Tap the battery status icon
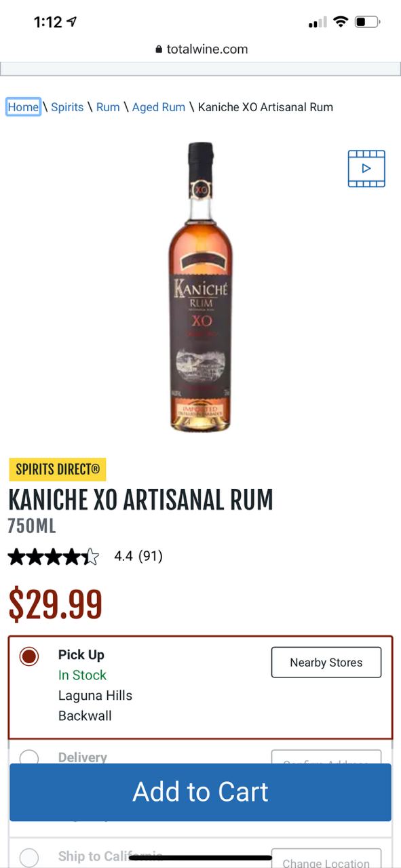This screenshot has width=401, height=868. tap(368, 22)
